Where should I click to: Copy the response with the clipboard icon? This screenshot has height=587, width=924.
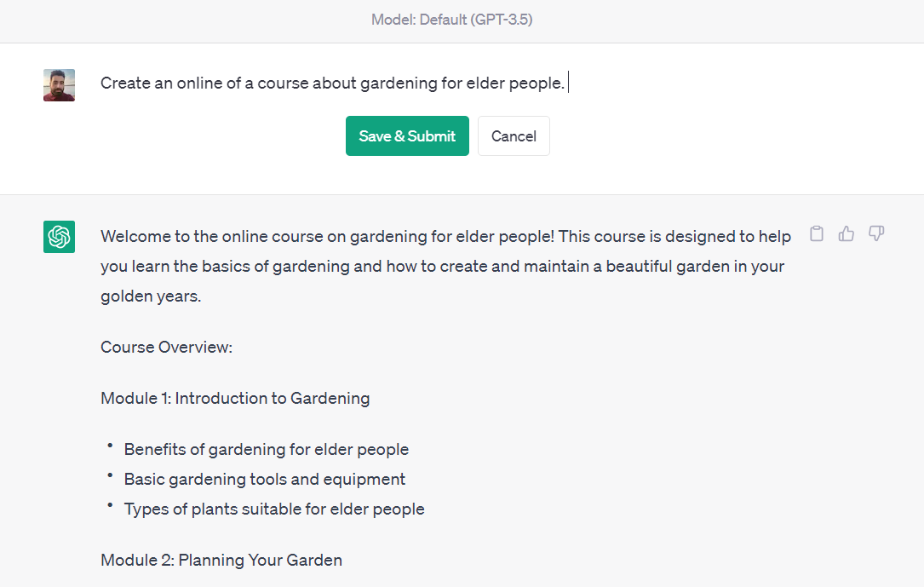click(x=817, y=234)
